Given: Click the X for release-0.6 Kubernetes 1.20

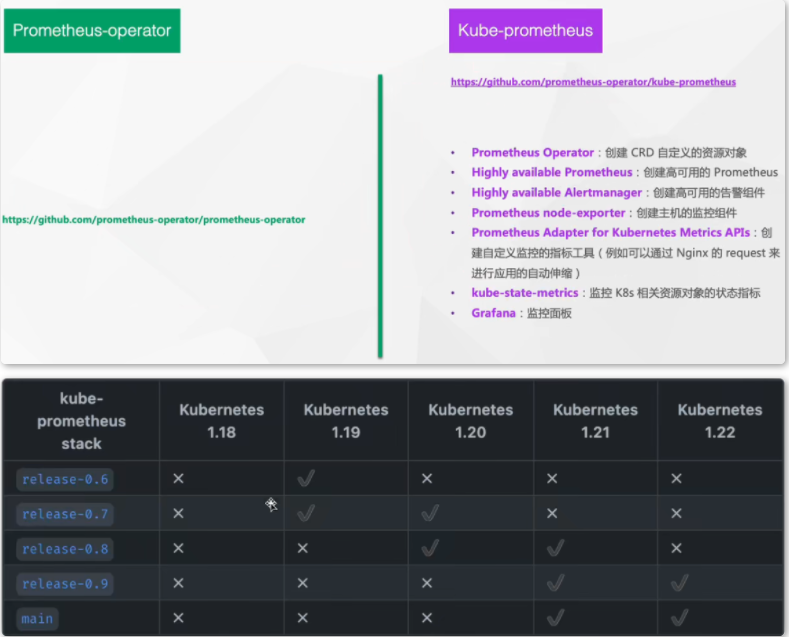Looking at the screenshot, I should point(427,479).
